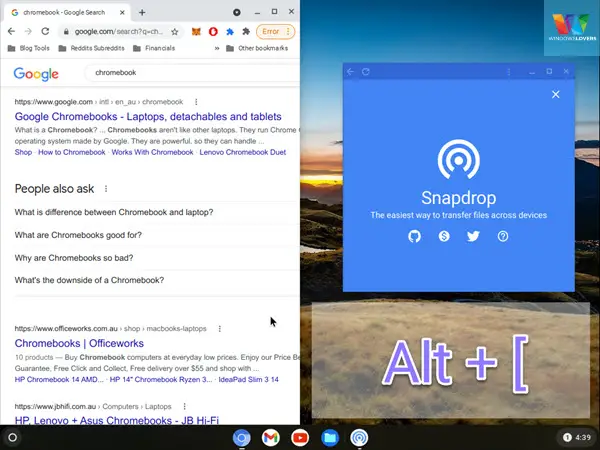Click the blue puzzle-piece extension icon

click(x=230, y=31)
